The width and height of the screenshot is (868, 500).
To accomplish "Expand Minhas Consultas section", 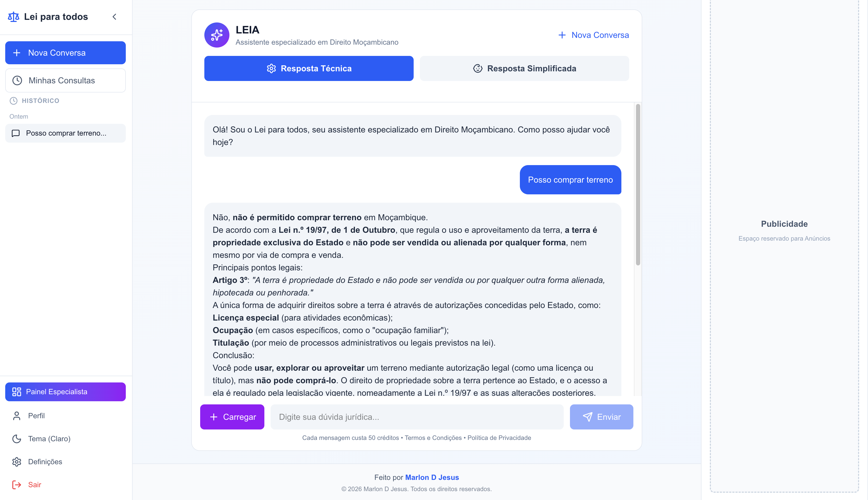I will 65,80.
